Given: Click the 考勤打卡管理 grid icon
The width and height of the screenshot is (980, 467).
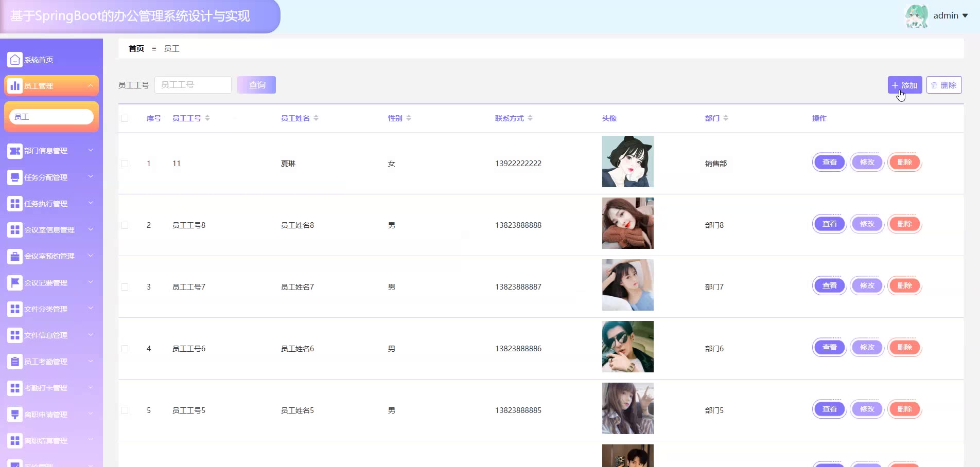Looking at the screenshot, I should [x=15, y=388].
